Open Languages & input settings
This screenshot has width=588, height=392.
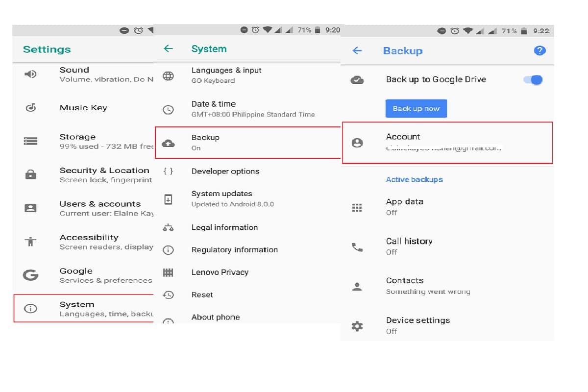(x=247, y=75)
